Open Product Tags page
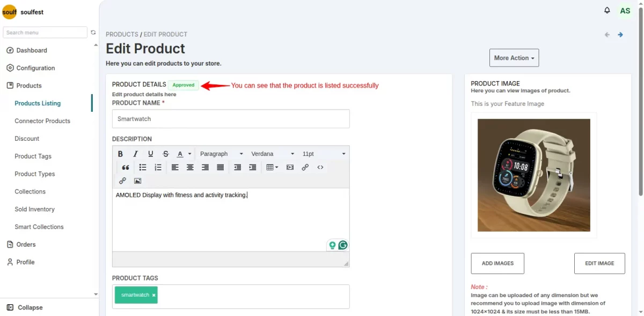The width and height of the screenshot is (644, 316). tap(33, 156)
